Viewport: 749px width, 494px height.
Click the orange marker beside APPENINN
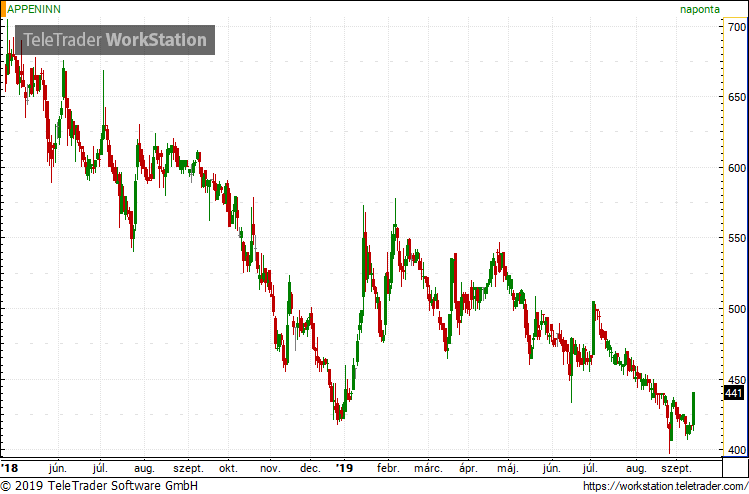[x=3, y=9]
